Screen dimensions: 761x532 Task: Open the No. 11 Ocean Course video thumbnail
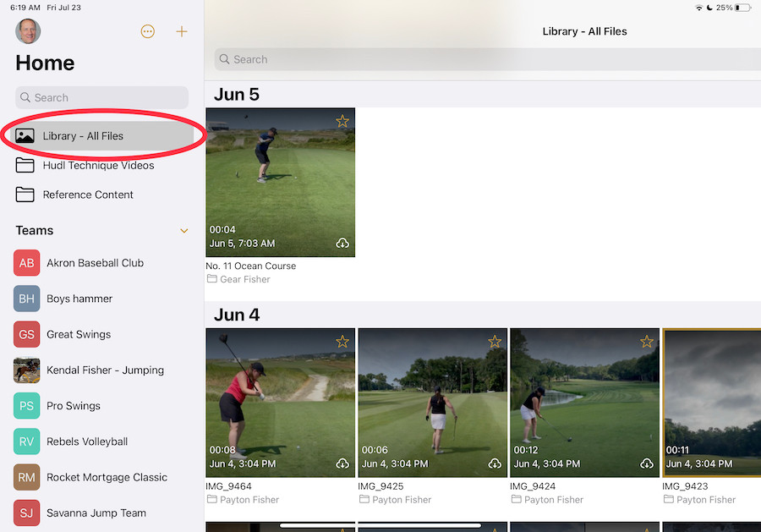[x=281, y=183]
